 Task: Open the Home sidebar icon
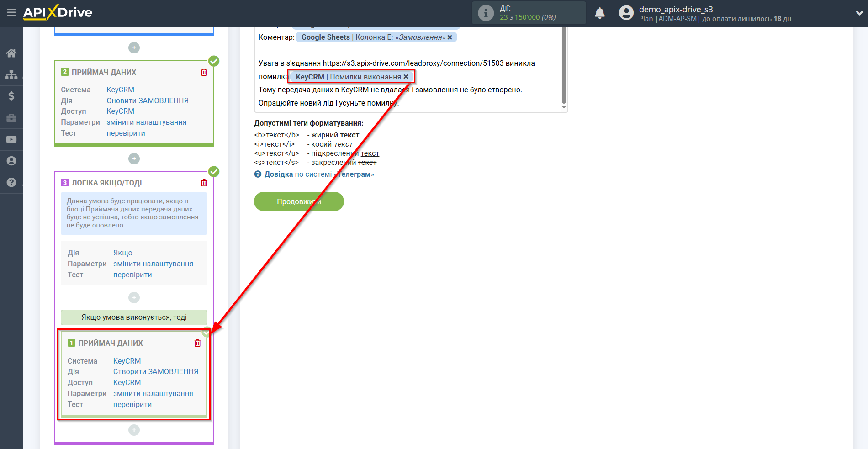tap(11, 53)
